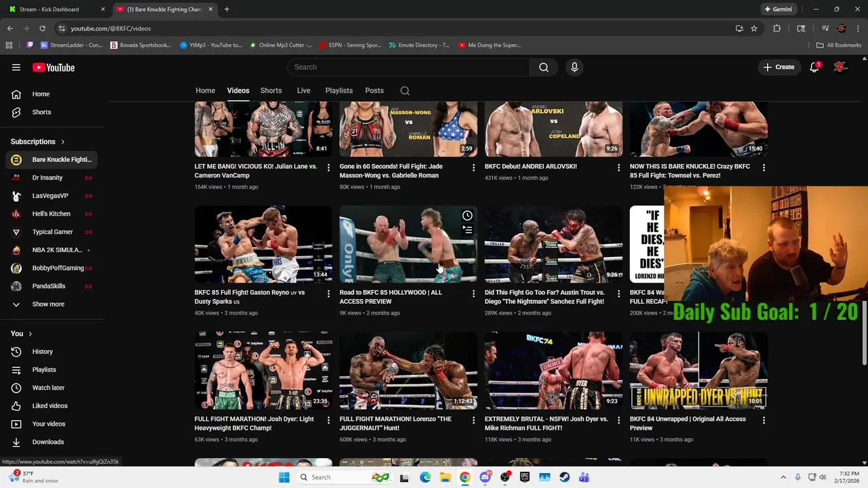Show more subscriptions
The width and height of the screenshot is (868, 488).
[x=48, y=304]
